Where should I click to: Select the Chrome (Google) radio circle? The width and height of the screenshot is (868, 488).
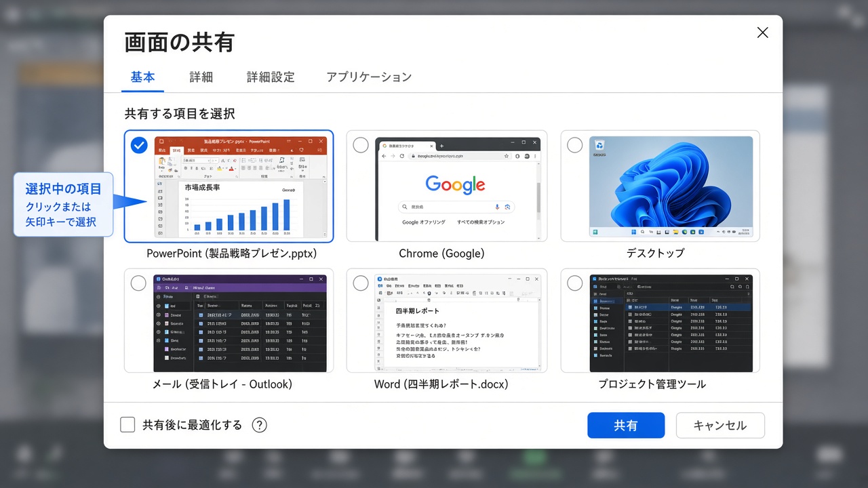click(361, 145)
